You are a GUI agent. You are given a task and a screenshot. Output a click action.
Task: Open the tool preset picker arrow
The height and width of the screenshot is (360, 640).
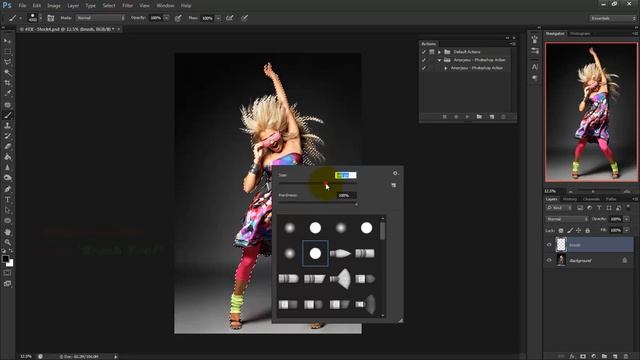(20, 18)
